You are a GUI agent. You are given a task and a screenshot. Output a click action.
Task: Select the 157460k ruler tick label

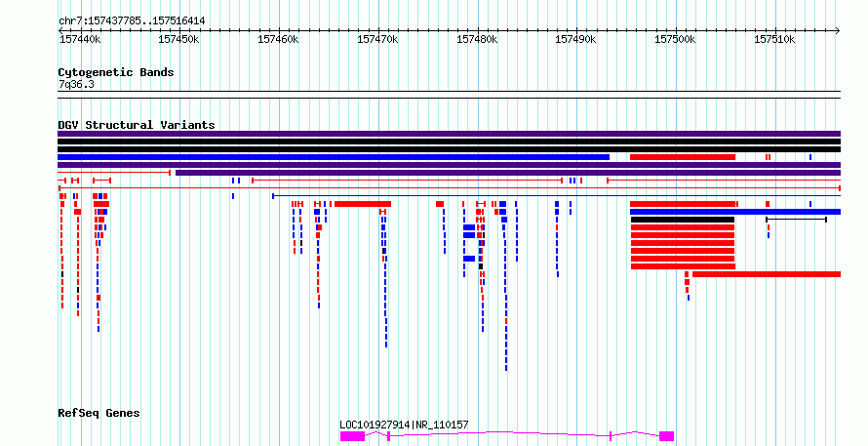278,39
